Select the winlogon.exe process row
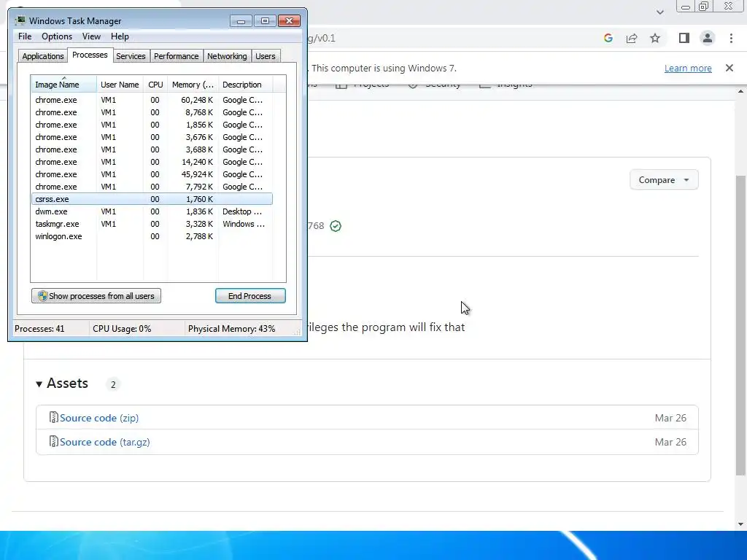Screen dimensions: 747x560 152,236
